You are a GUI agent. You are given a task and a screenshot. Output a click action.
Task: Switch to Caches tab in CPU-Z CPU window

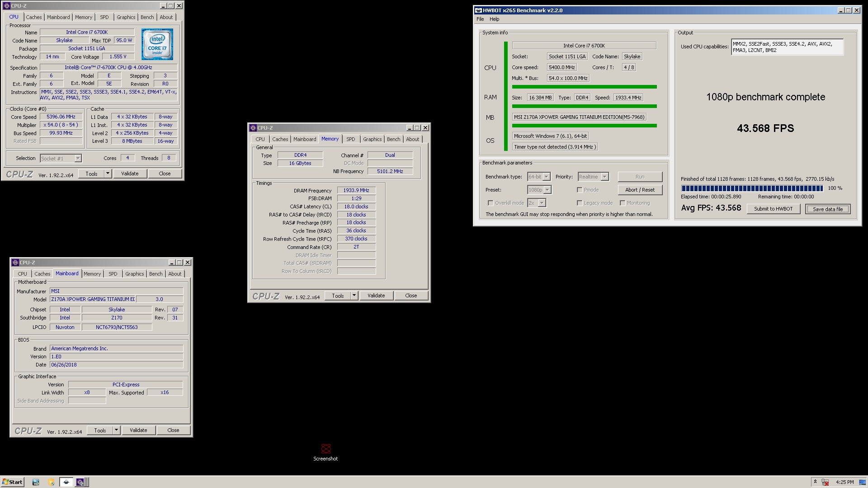tap(33, 17)
